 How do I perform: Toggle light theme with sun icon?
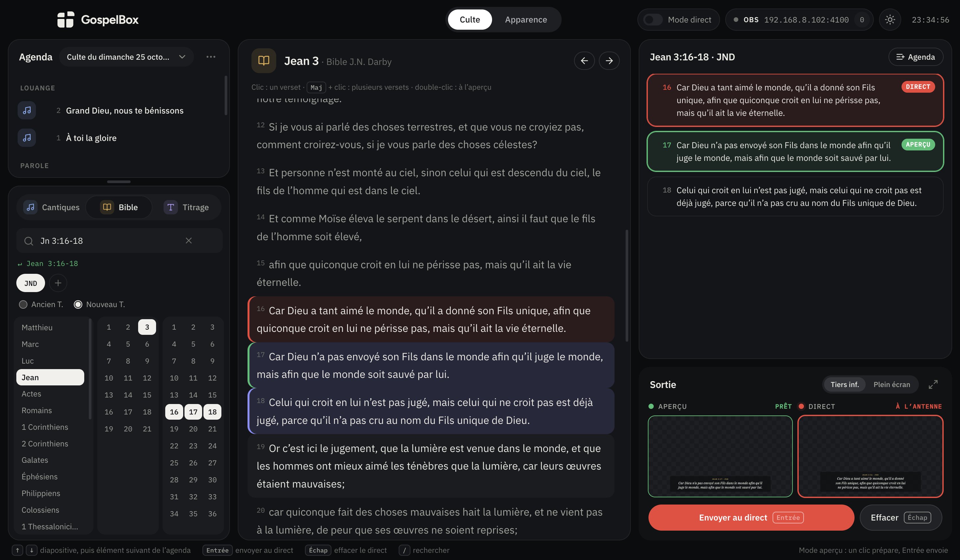coord(889,19)
